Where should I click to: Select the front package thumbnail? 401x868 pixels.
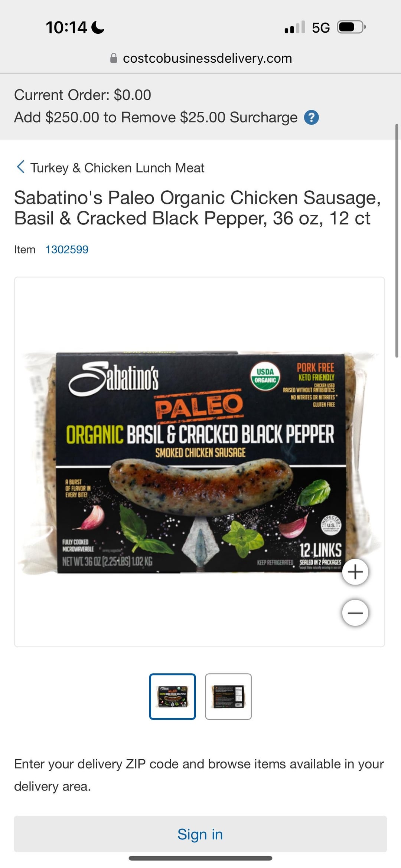coord(172,696)
